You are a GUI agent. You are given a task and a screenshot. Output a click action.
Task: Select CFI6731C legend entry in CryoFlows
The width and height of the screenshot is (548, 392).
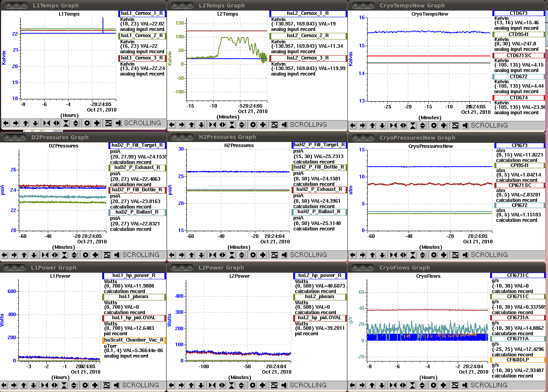point(518,275)
